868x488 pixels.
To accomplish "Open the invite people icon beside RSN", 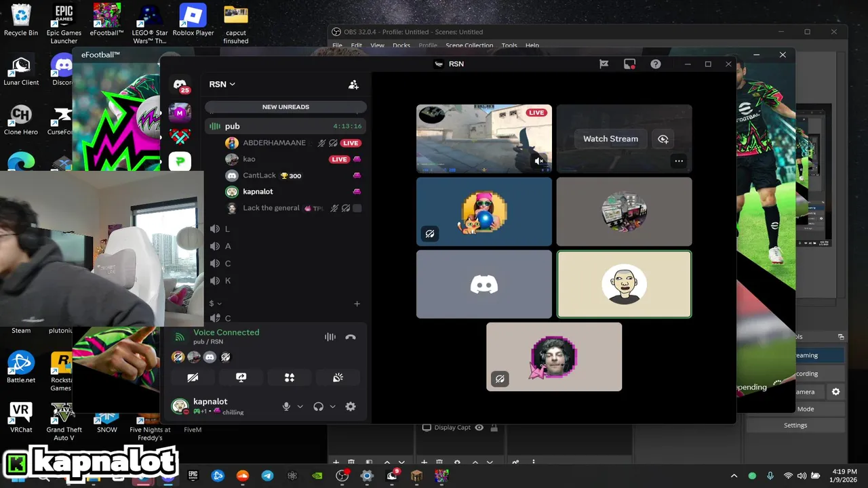I will tap(353, 85).
